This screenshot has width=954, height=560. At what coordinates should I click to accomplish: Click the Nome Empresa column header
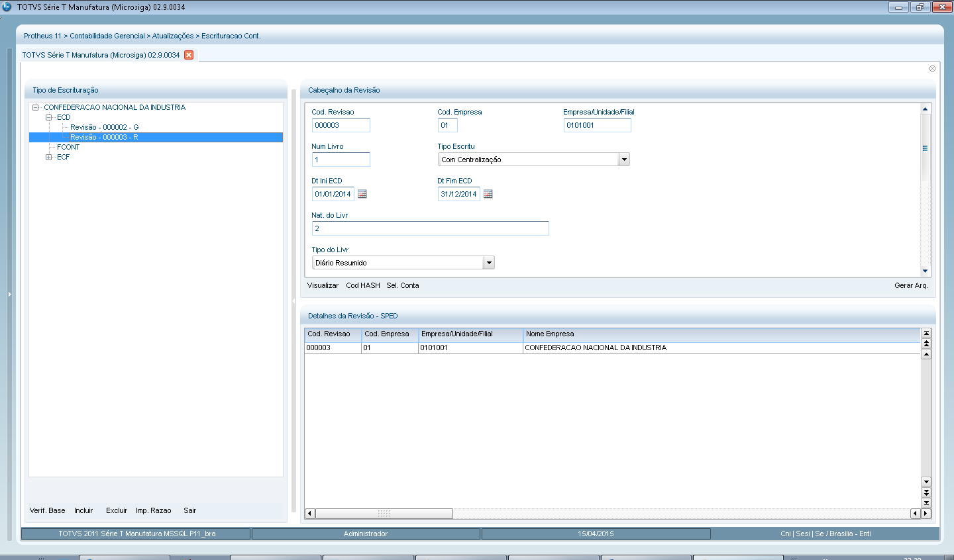(x=722, y=334)
